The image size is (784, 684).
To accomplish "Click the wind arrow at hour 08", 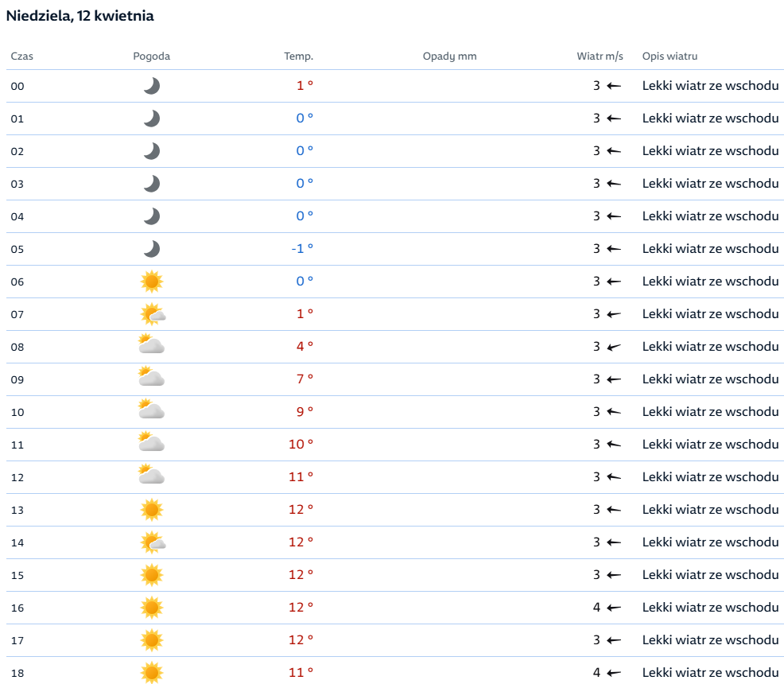I will [x=614, y=347].
